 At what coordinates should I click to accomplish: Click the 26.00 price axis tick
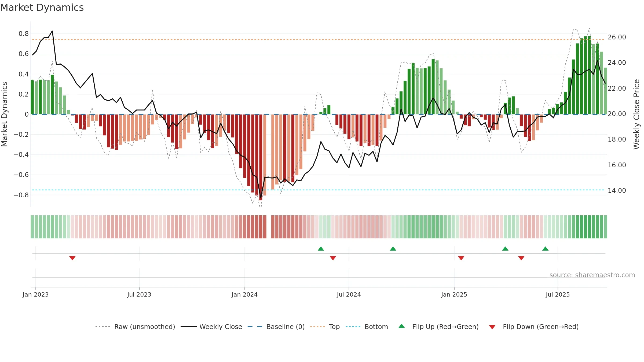click(617, 37)
